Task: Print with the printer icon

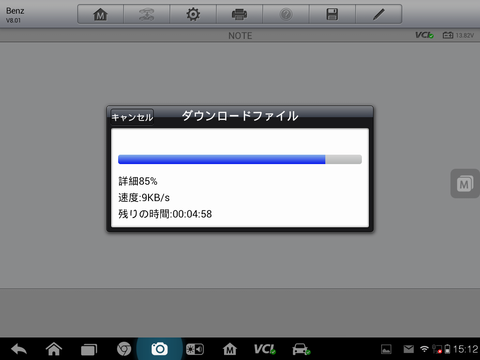Action: (239, 14)
